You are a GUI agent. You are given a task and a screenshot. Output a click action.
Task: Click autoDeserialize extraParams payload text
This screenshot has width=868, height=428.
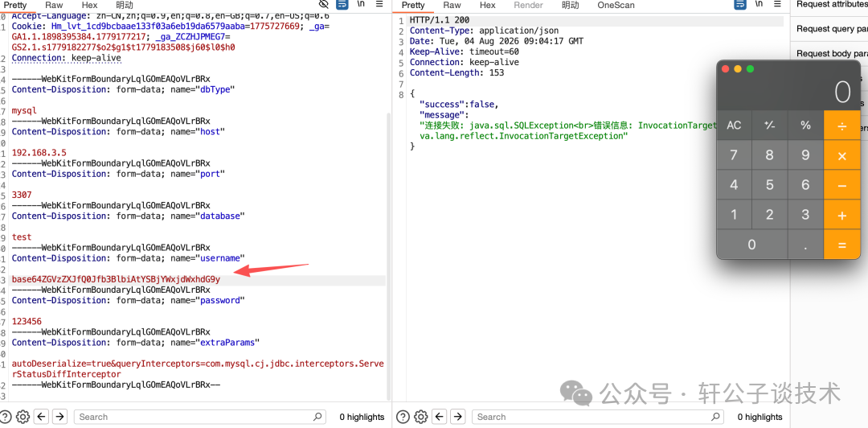199,368
